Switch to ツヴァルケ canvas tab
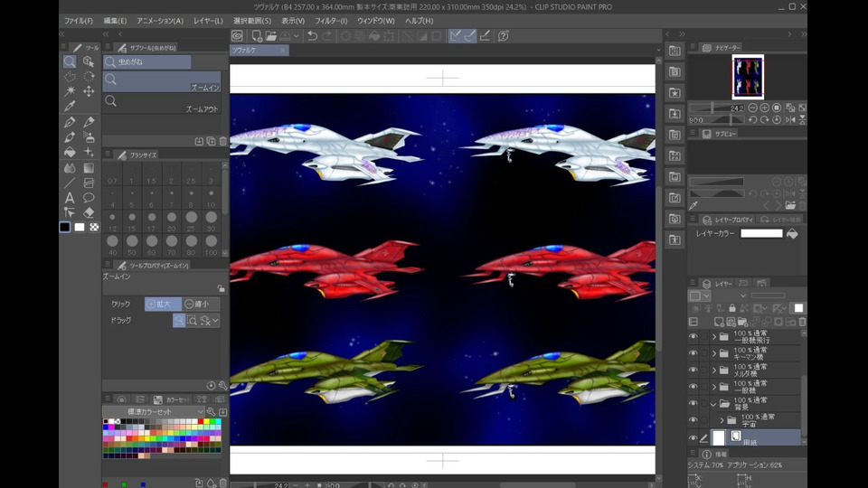Viewport: 868px width, 488px height. point(259,50)
